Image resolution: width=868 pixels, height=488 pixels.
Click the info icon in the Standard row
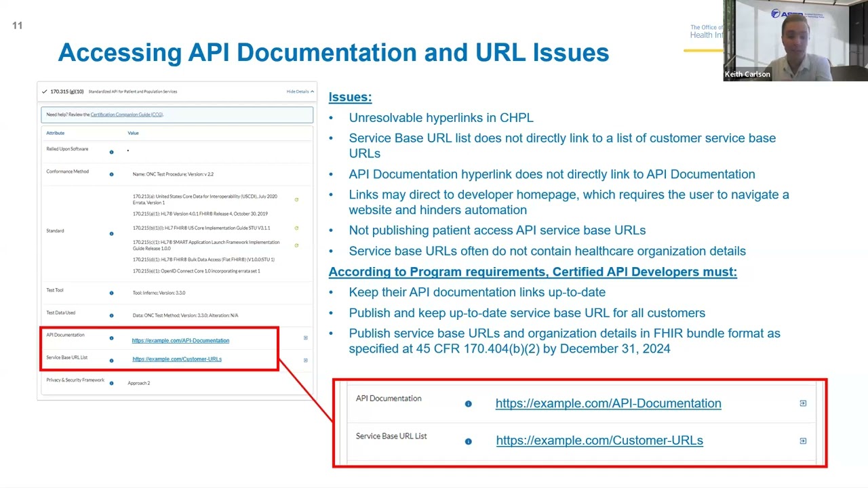pyautogui.click(x=112, y=234)
